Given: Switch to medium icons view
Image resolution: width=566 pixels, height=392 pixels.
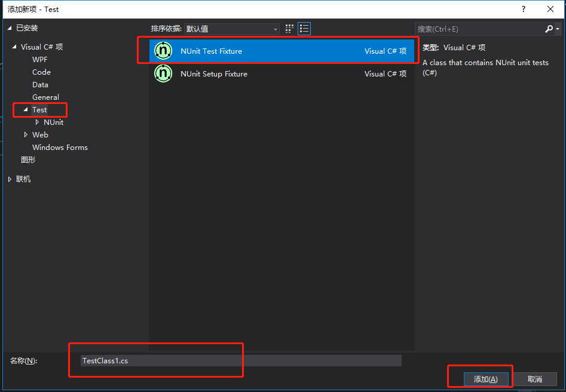Looking at the screenshot, I should pos(289,28).
